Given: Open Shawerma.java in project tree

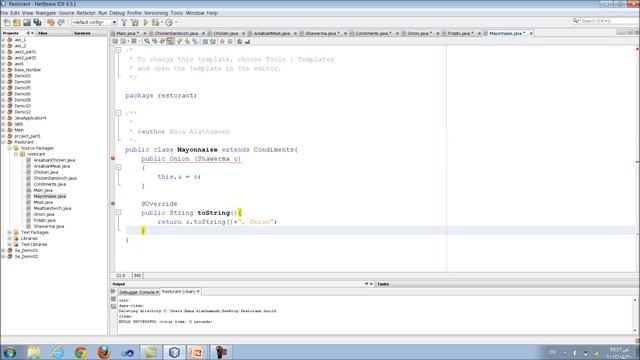Looking at the screenshot, I should tap(49, 226).
